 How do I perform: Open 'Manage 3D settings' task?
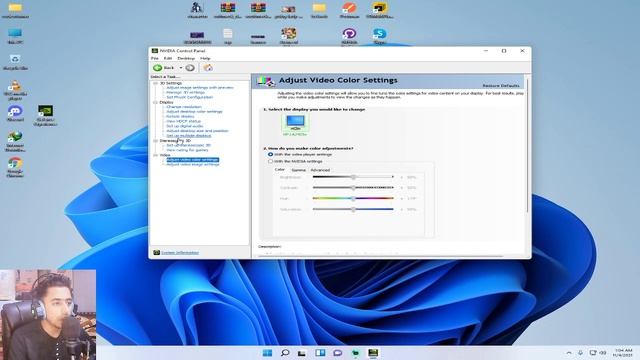coord(185,93)
